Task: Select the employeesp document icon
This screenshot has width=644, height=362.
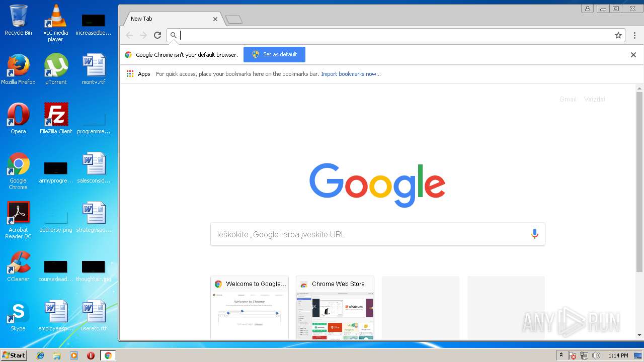Action: [56, 316]
